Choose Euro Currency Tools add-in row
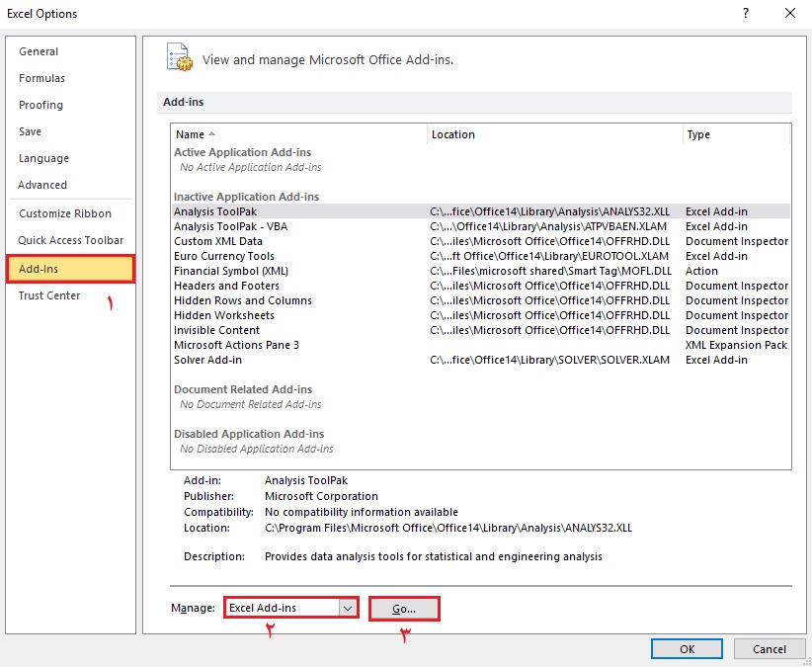 click(x=224, y=256)
